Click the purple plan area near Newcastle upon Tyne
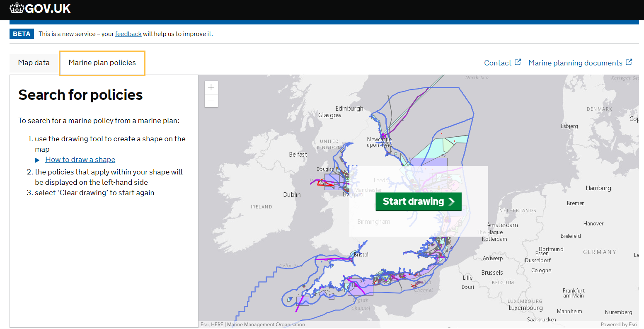This screenshot has width=644, height=329. point(429,162)
